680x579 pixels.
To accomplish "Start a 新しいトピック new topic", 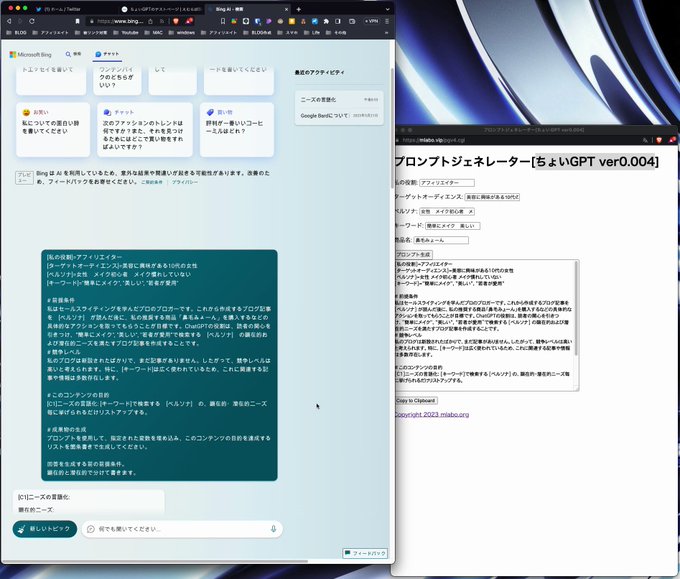I will (45, 529).
